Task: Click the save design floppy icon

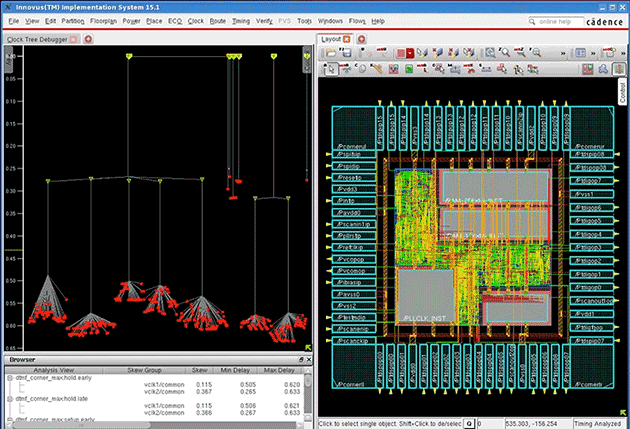Action: point(345,53)
